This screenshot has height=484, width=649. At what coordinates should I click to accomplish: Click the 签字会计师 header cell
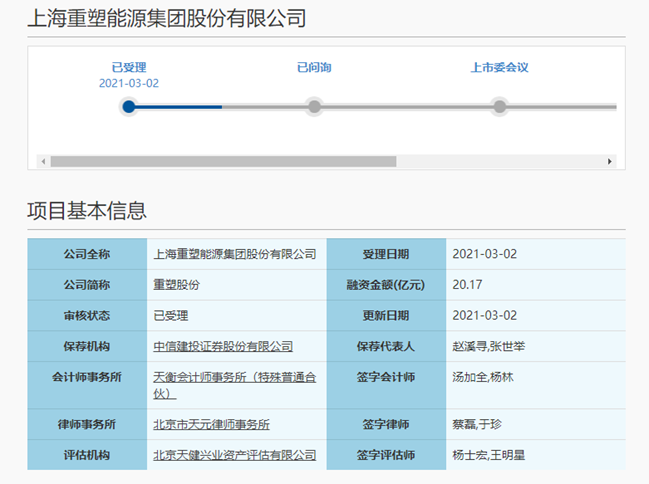(x=386, y=385)
